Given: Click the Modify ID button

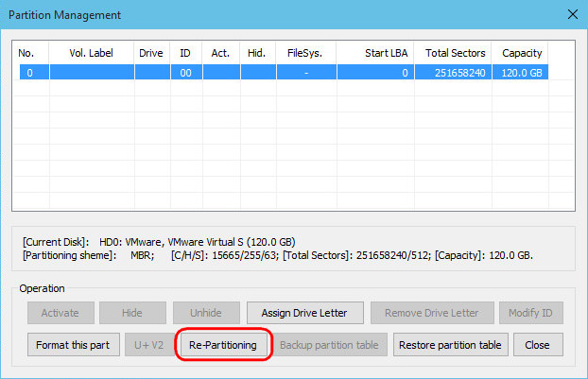Looking at the screenshot, I should 530,313.
